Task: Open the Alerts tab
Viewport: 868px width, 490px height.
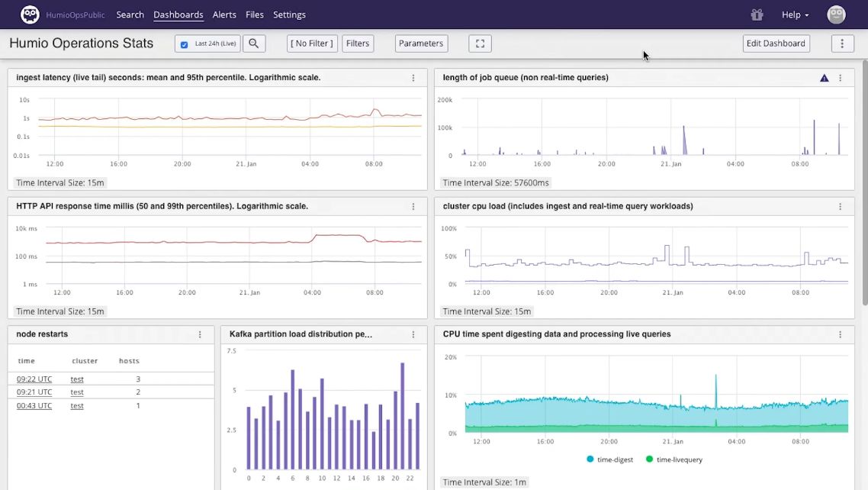Action: 224,15
